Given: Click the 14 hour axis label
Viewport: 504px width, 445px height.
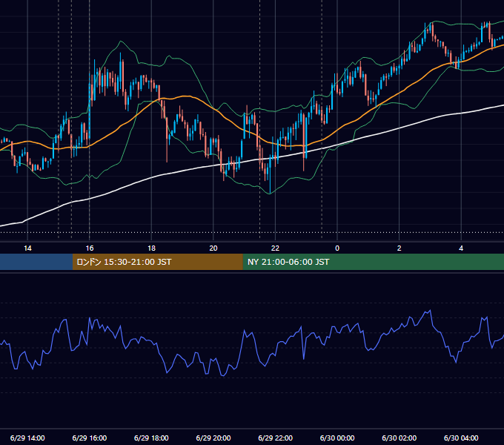Looking at the screenshot, I should click(27, 248).
